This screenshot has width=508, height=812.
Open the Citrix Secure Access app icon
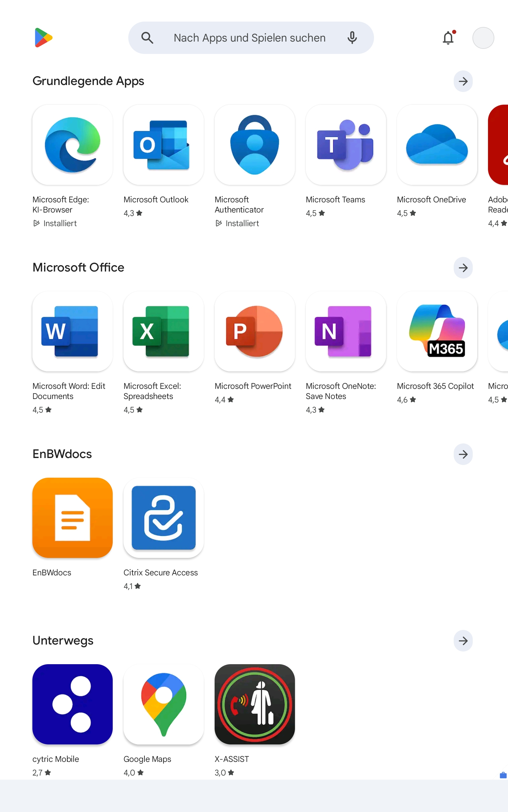tap(164, 518)
